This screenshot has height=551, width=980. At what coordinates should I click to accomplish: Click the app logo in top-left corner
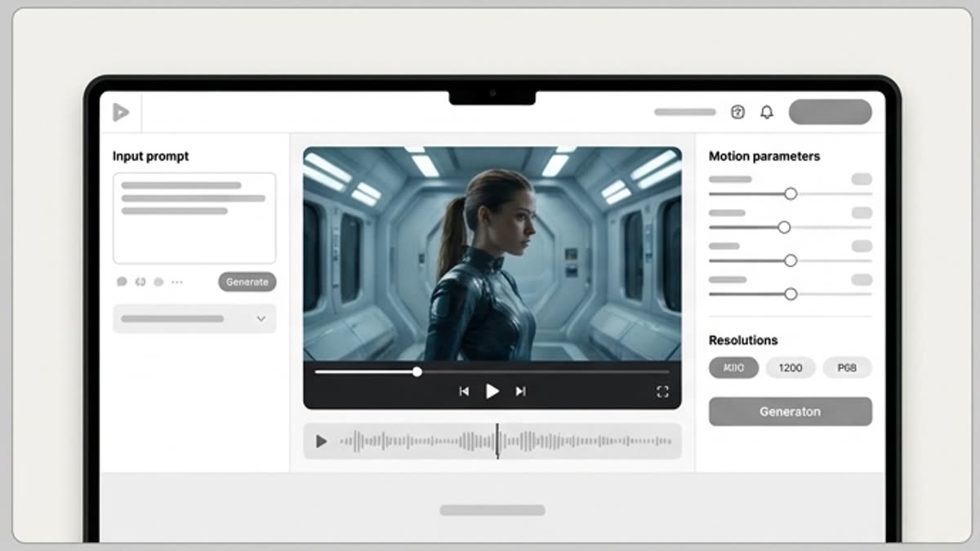click(x=121, y=113)
